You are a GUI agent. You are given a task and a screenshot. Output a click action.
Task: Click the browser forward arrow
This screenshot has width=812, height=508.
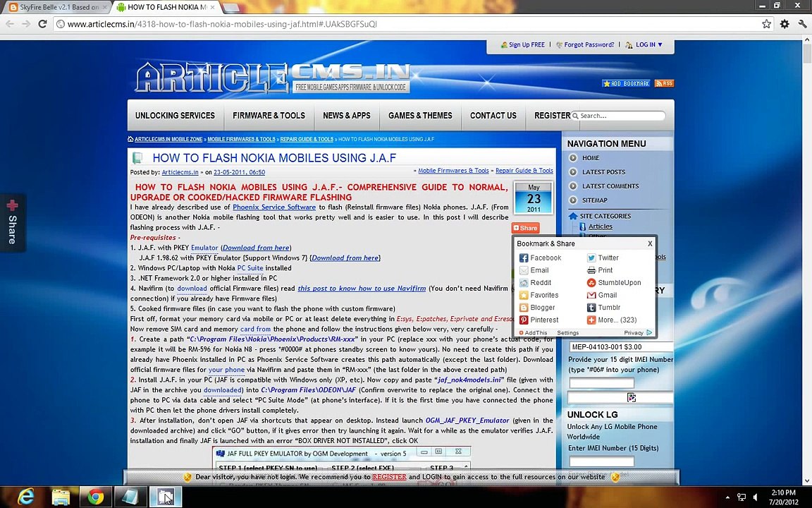pyautogui.click(x=26, y=24)
